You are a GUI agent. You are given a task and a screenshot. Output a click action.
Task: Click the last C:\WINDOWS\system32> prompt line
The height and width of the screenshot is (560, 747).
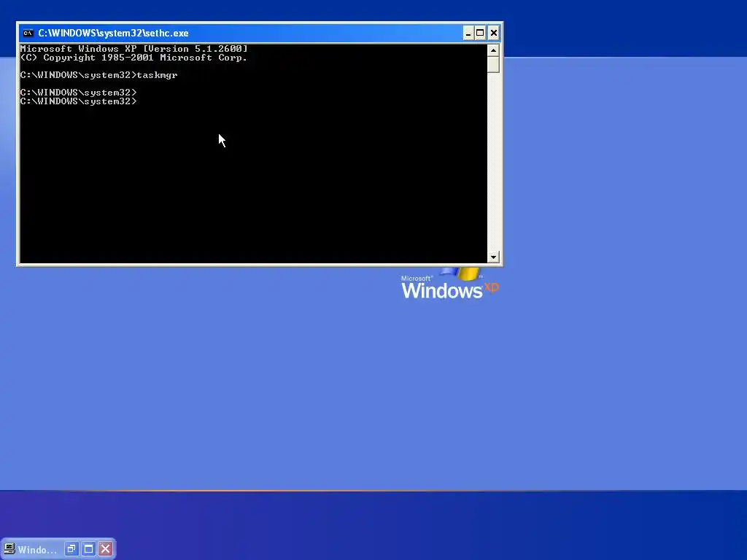pos(79,101)
